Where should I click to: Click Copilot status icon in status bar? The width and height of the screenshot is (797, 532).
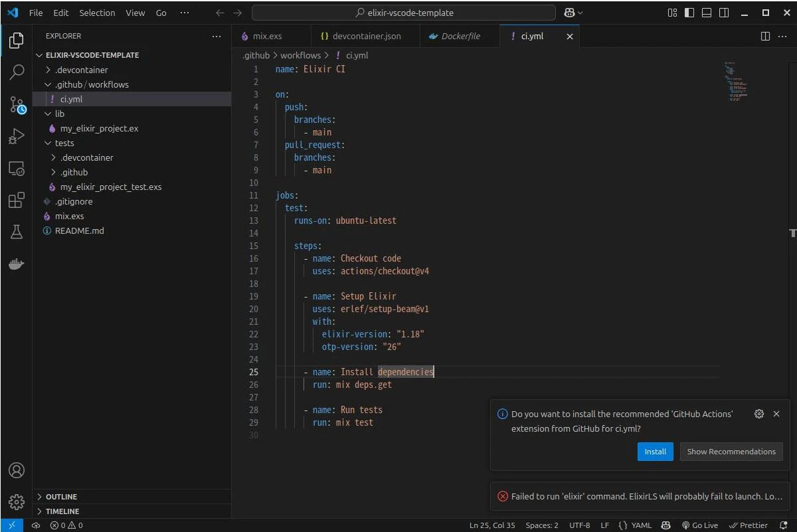(666, 525)
